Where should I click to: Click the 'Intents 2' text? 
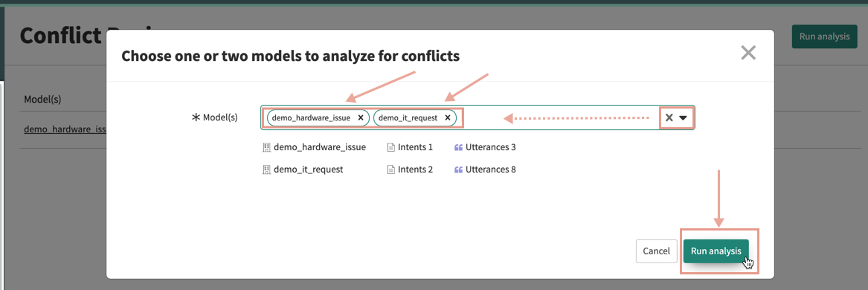tap(415, 169)
